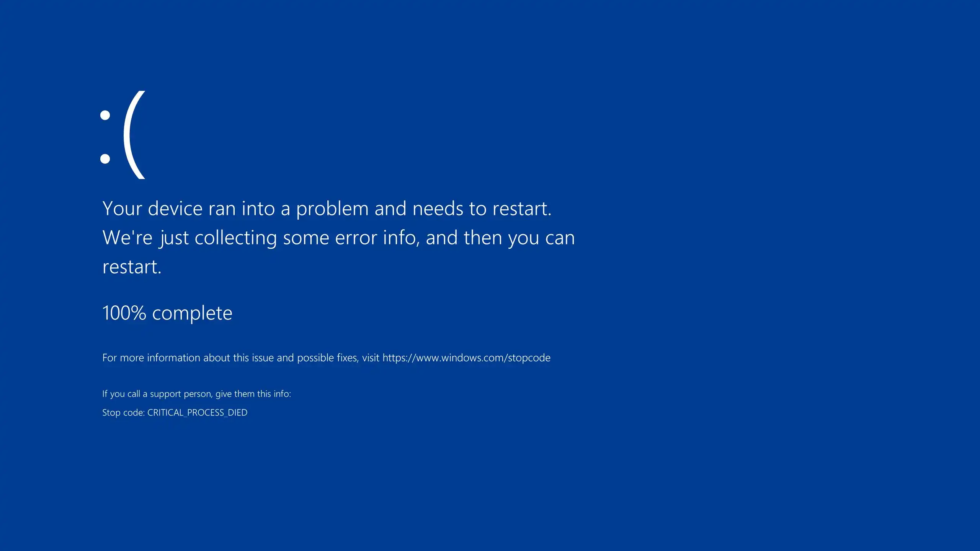Click the large sad face emoticon
The image size is (980, 551).
[x=122, y=135]
